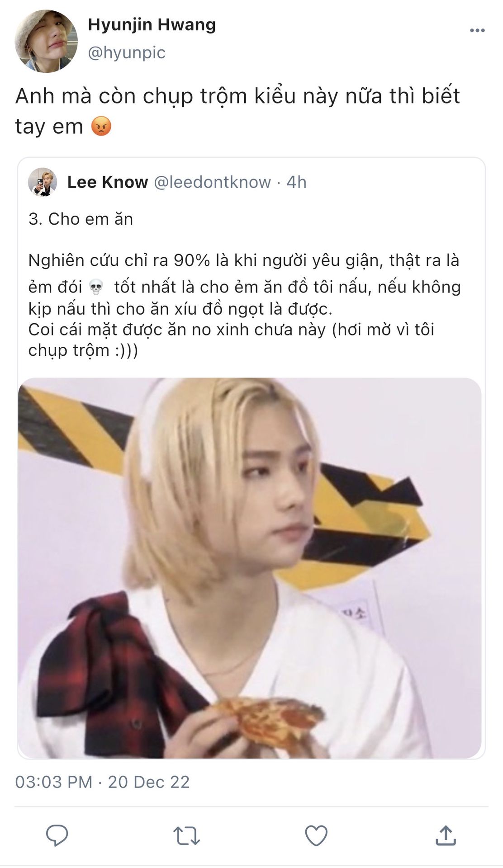
Task: Like the tweet with heart icon
Action: pos(316,835)
